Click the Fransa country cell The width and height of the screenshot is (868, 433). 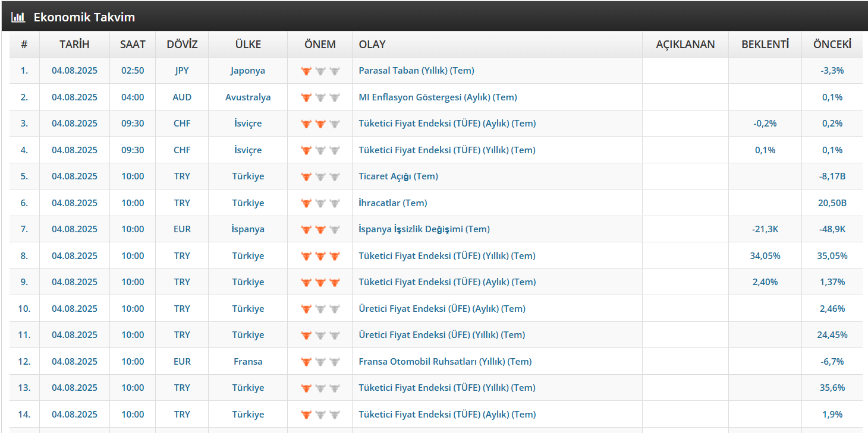tap(248, 362)
